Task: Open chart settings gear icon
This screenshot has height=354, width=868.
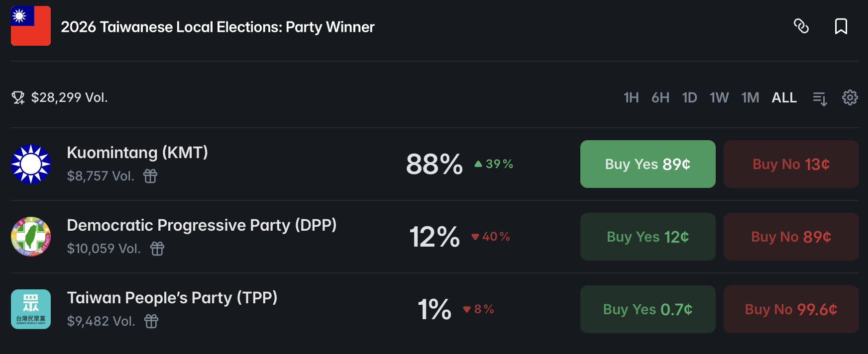Action: [850, 97]
